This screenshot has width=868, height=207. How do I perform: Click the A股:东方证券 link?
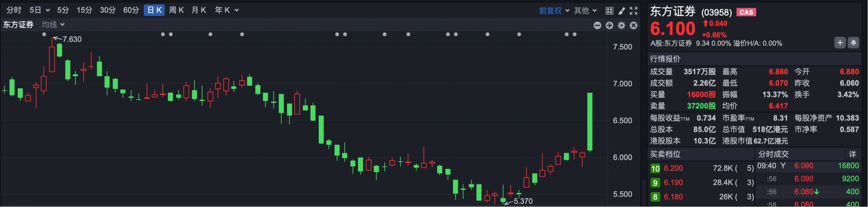tap(671, 43)
